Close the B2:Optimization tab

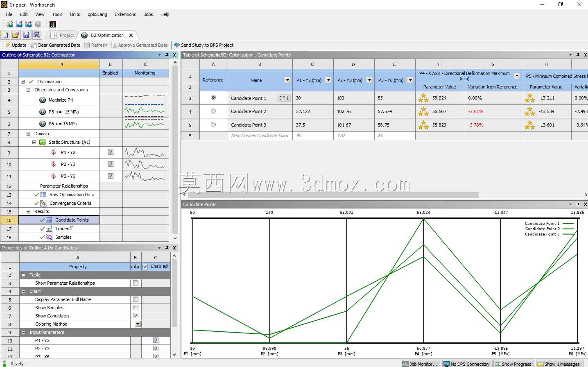[131, 35]
